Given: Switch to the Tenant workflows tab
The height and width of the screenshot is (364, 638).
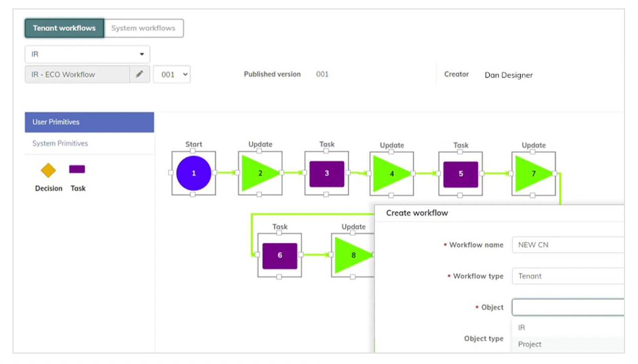Looking at the screenshot, I should 64,28.
